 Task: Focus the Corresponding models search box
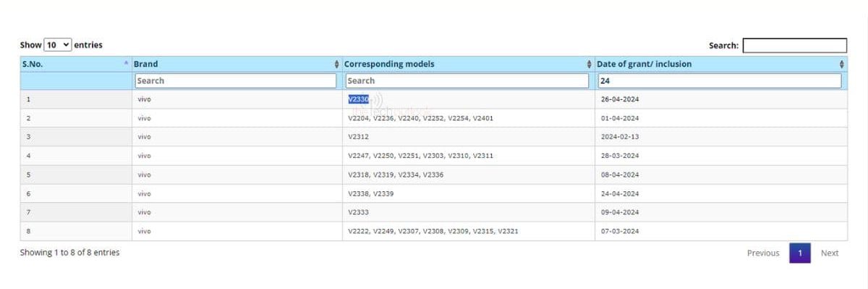pos(467,80)
